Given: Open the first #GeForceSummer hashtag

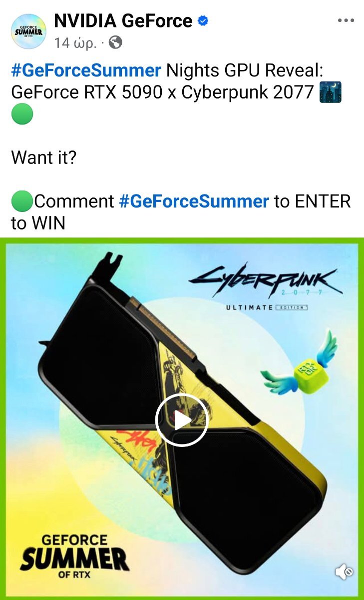Looking at the screenshot, I should coord(86,70).
